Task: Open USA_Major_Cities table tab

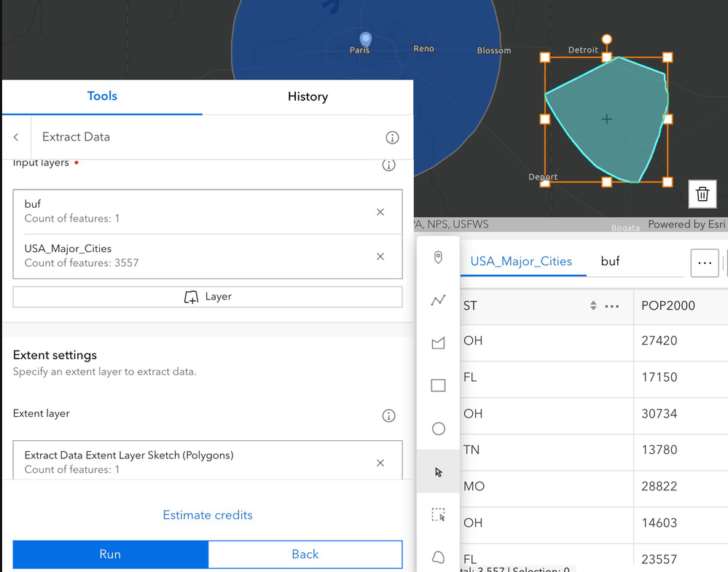Action: coord(521,261)
